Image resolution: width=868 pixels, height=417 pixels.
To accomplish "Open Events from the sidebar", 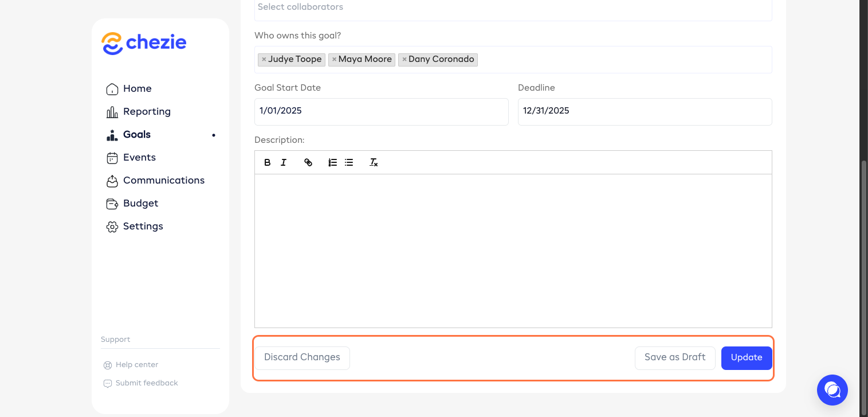I will [139, 157].
